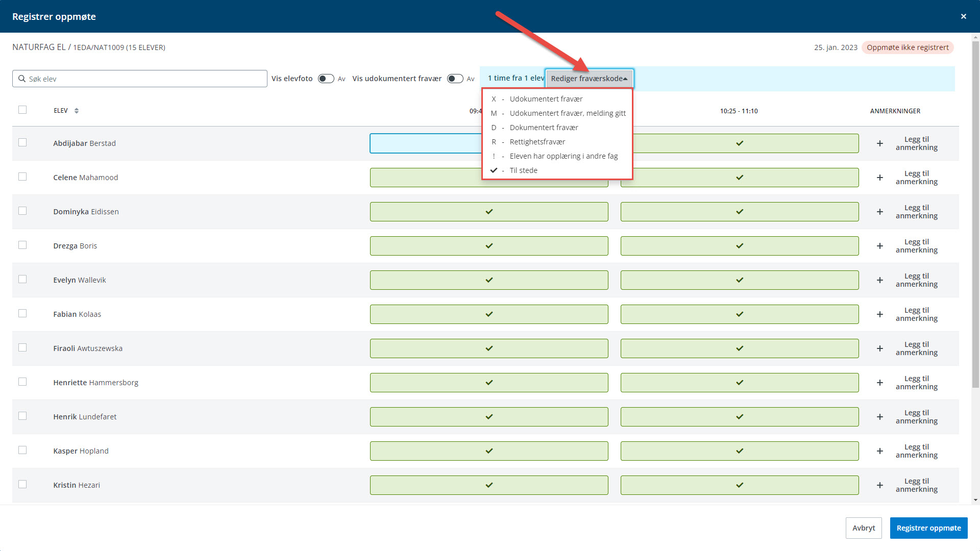Click Legg til anmerkning for Fabian Kolaas
The image size is (980, 551).
click(x=916, y=314)
